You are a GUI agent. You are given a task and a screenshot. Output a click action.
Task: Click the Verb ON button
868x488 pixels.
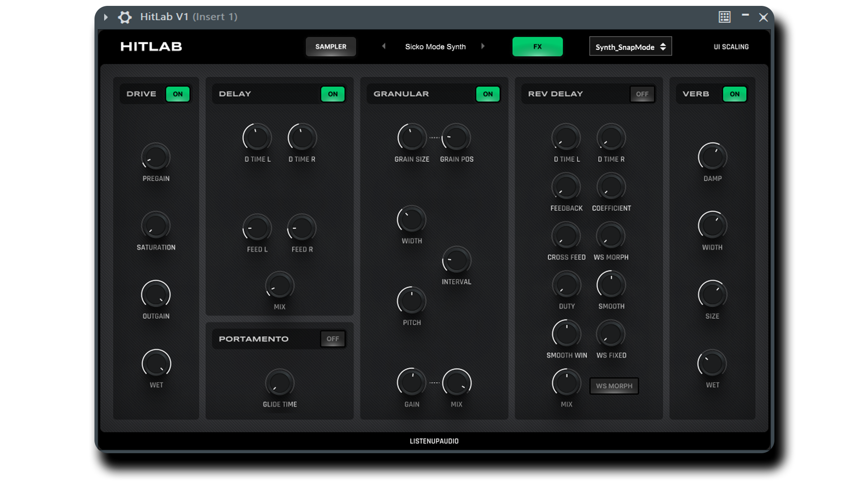tap(734, 94)
